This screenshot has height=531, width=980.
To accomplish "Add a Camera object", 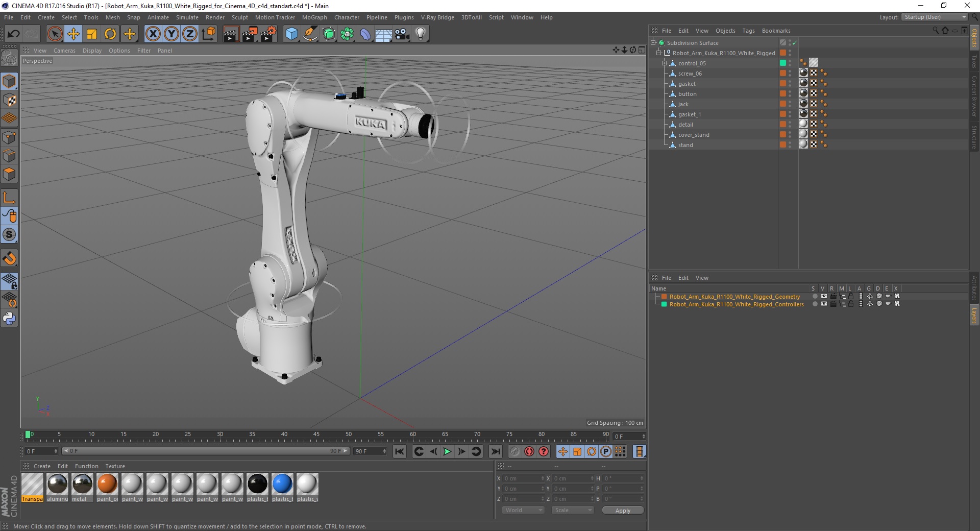I will click(x=402, y=34).
